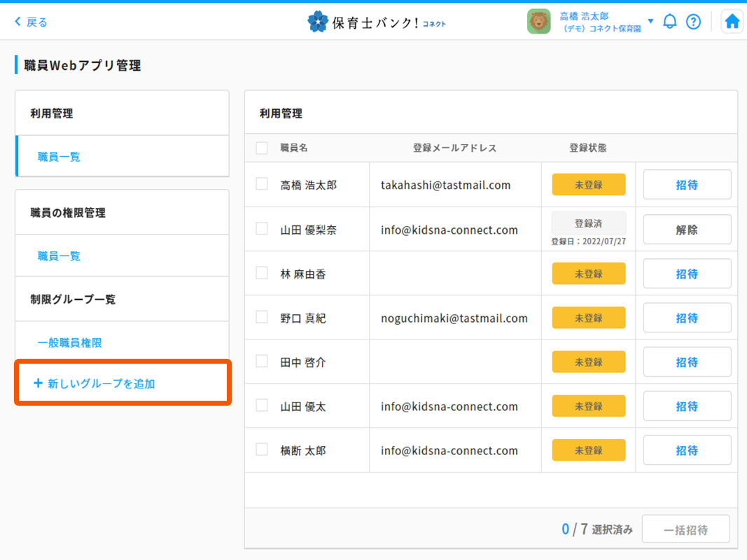
Task: Click the 一括招待 bulk invite button
Action: click(685, 530)
